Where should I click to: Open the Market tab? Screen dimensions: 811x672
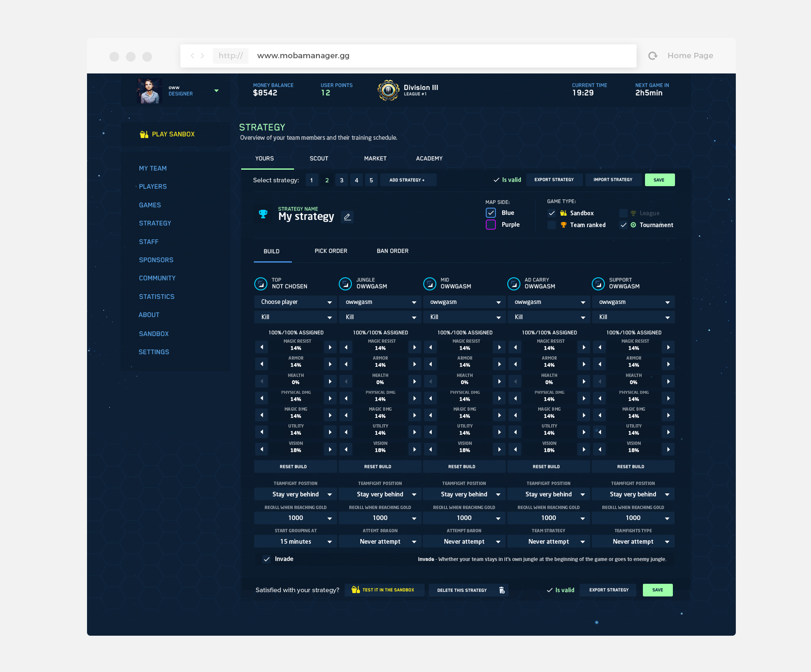click(x=375, y=158)
